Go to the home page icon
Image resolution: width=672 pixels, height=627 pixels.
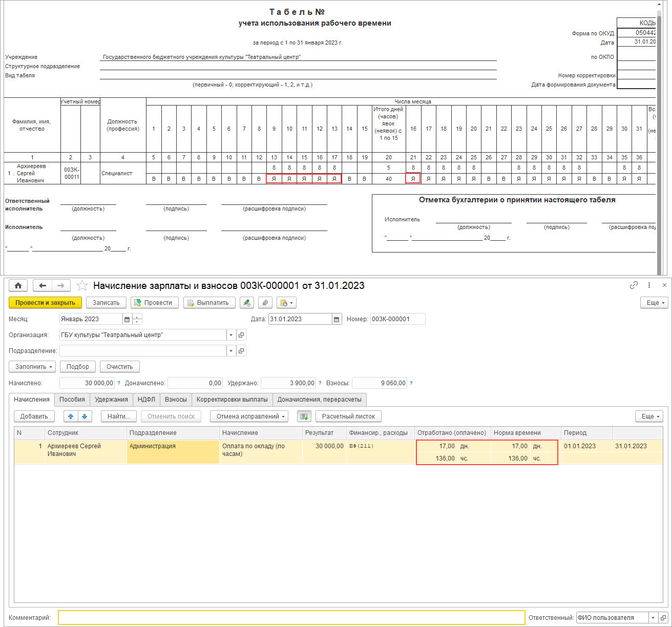(18, 286)
